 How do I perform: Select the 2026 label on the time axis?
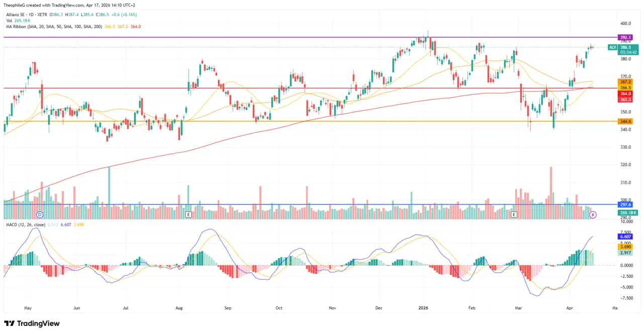tap(423, 308)
